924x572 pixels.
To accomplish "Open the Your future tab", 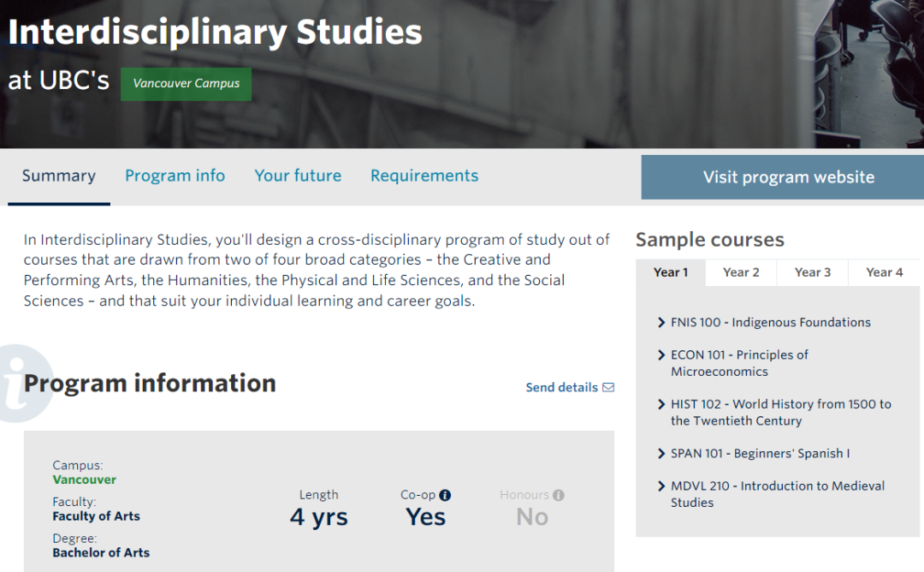I will click(x=298, y=176).
